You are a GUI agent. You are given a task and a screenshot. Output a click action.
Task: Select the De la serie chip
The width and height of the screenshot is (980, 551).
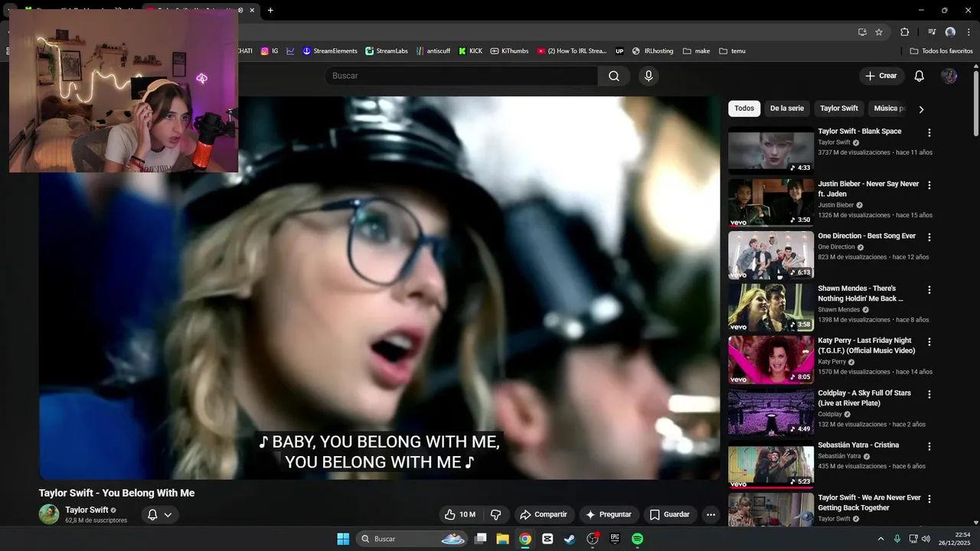point(787,109)
